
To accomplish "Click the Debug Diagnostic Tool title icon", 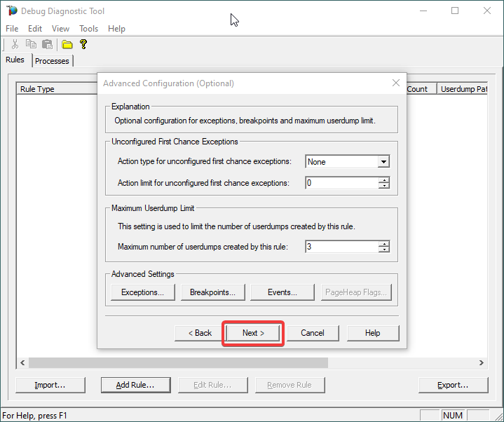I will pyautogui.click(x=12, y=11).
